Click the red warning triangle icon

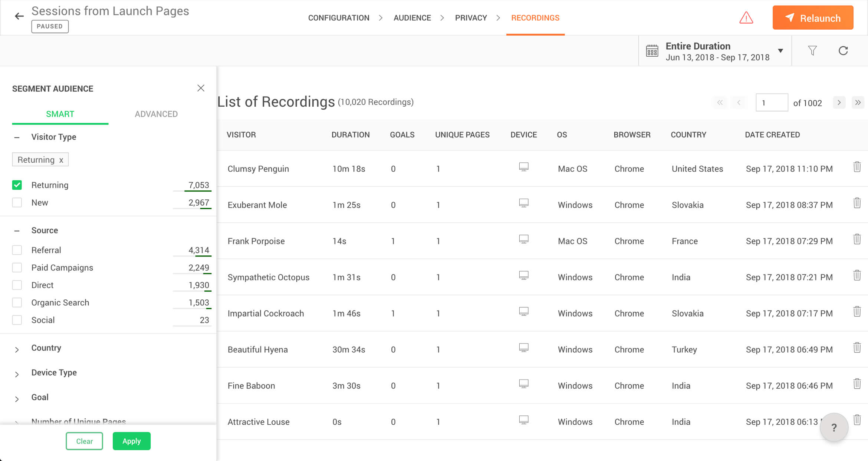[x=746, y=18]
